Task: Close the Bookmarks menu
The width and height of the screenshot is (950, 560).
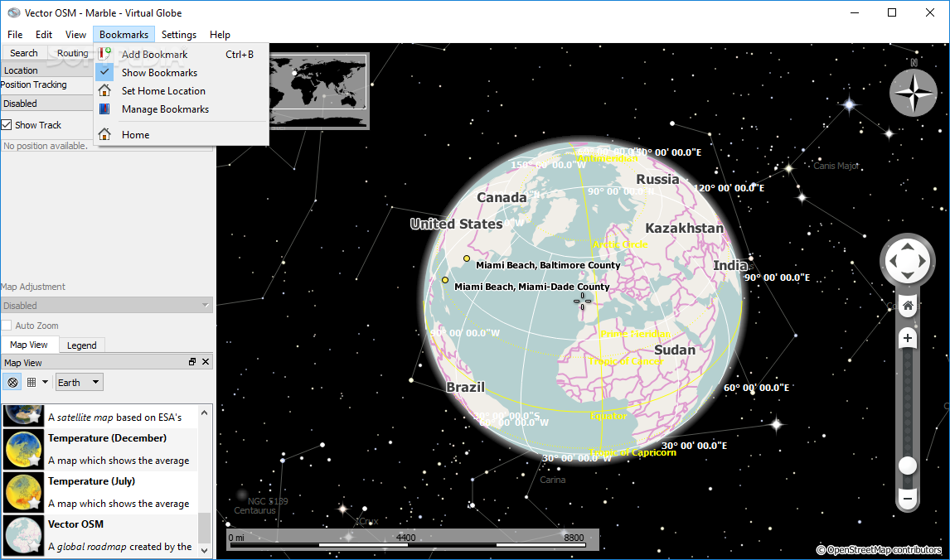Action: coord(124,35)
